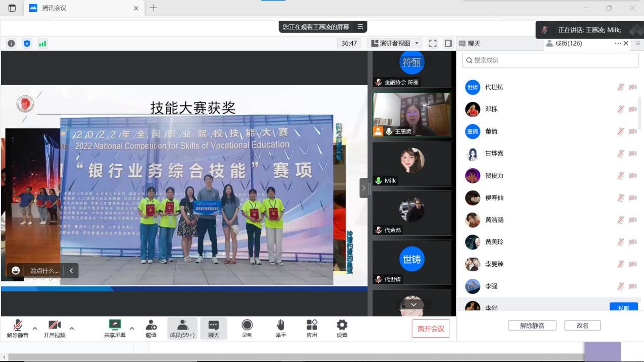
Task: Click the meeting info icon
Action: pos(11,44)
